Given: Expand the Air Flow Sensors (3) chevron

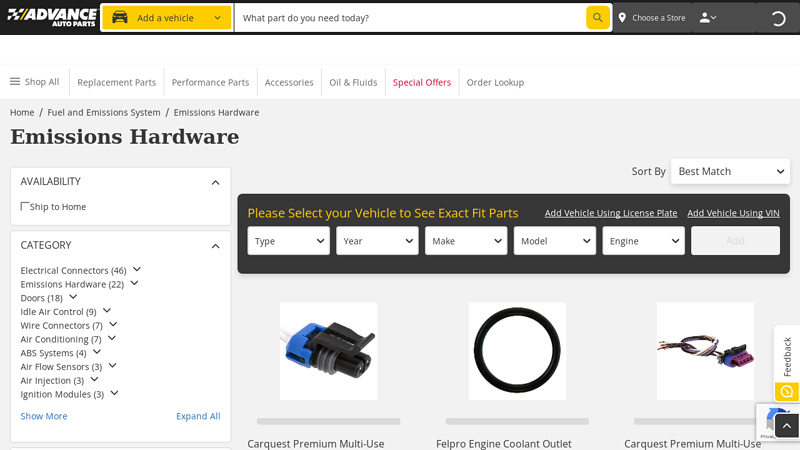Looking at the screenshot, I should (x=113, y=366).
